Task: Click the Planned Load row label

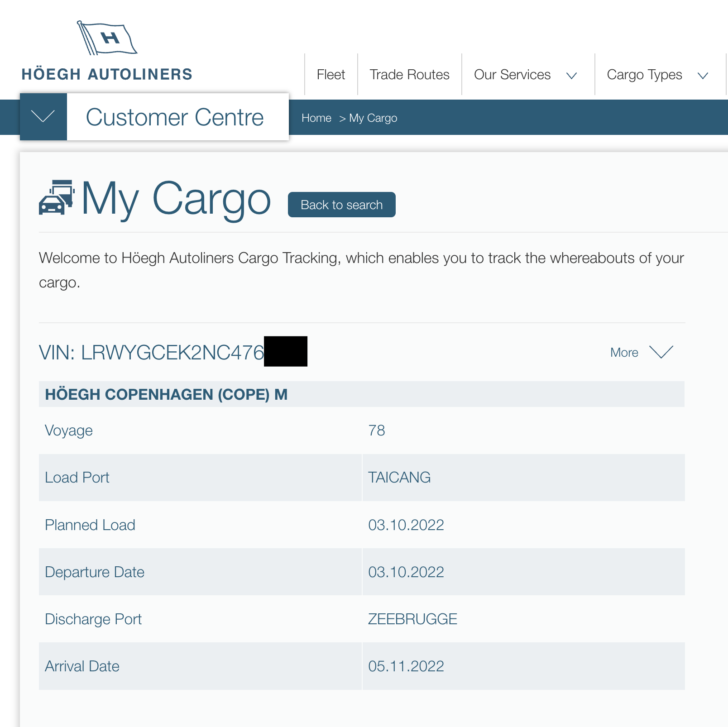Action: 90,525
